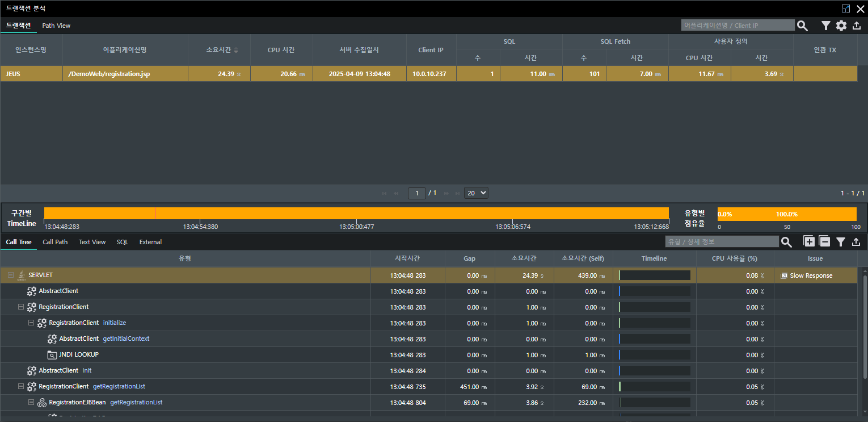Collapse the RegistrationClient initialize node
Screen dimensions: 868x422
pyautogui.click(x=31, y=323)
